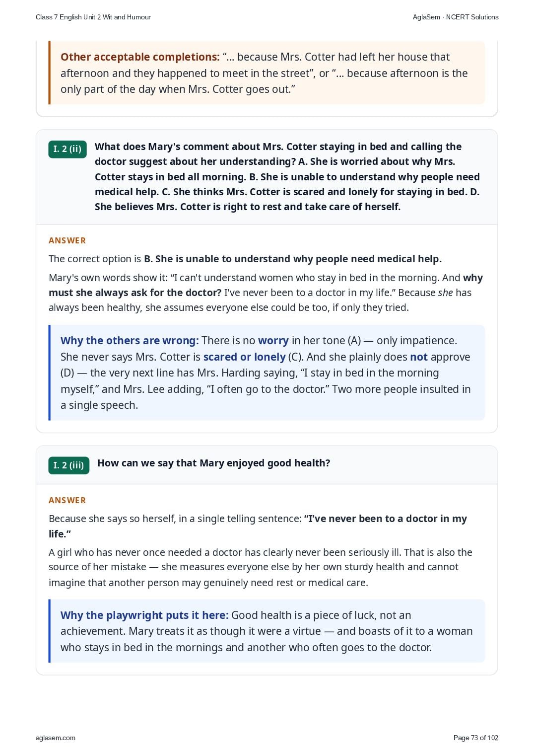The image size is (534, 756).
Task: Click the bold phrase 'why must she always ask'
Action: 266,285
